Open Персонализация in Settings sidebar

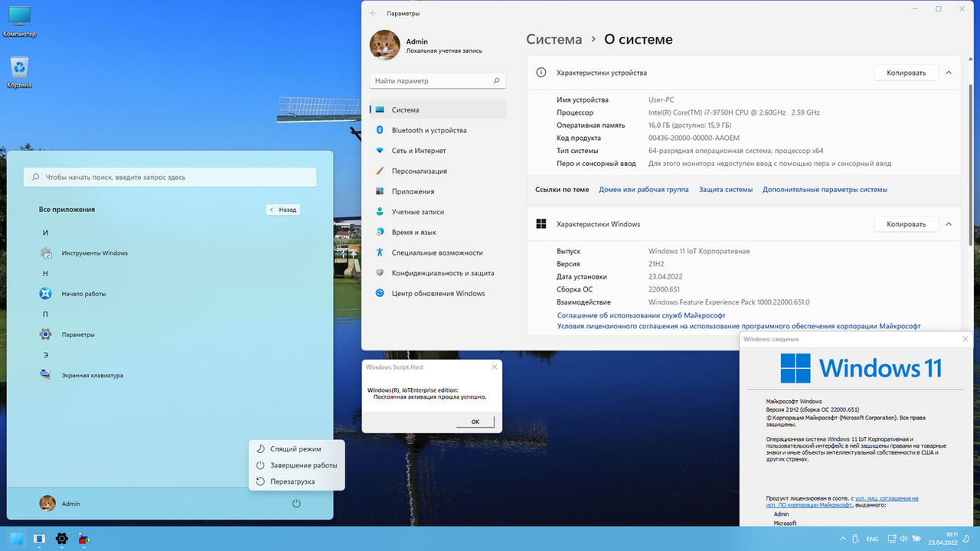438,171
